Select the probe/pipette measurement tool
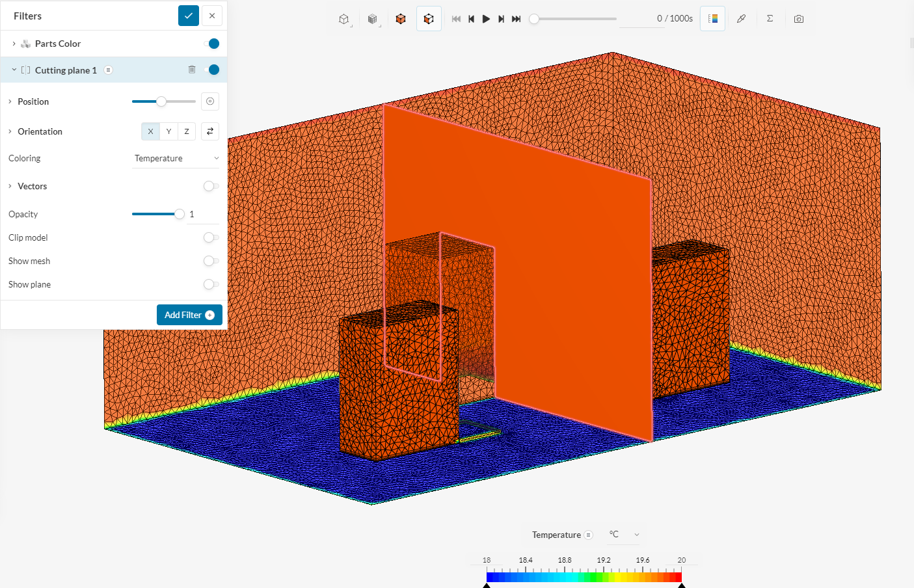Image resolution: width=914 pixels, height=588 pixels. pos(742,19)
